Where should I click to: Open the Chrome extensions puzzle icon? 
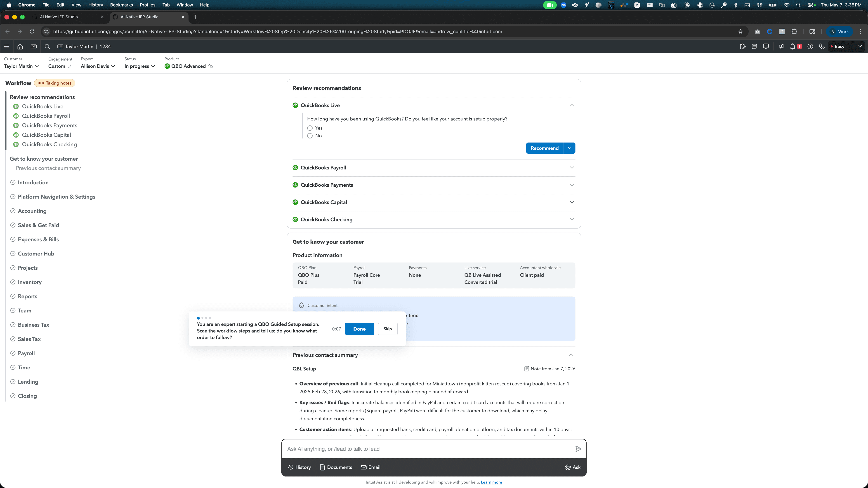(x=794, y=32)
